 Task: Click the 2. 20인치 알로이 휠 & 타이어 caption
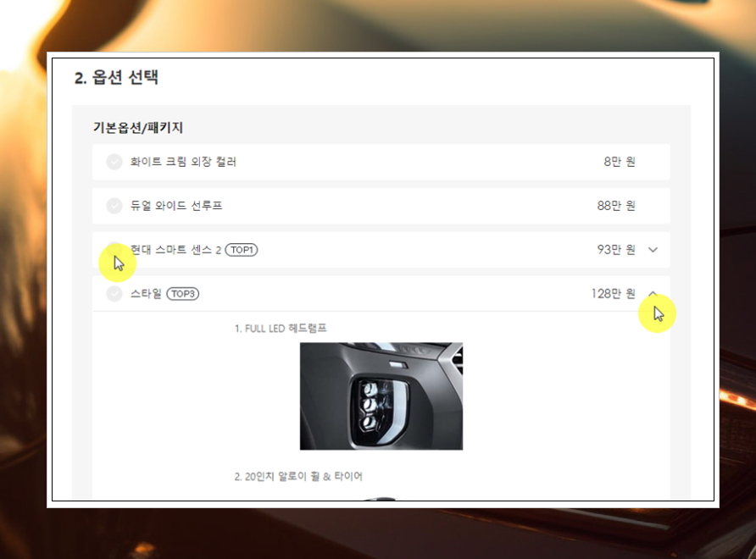pyautogui.click(x=298, y=477)
